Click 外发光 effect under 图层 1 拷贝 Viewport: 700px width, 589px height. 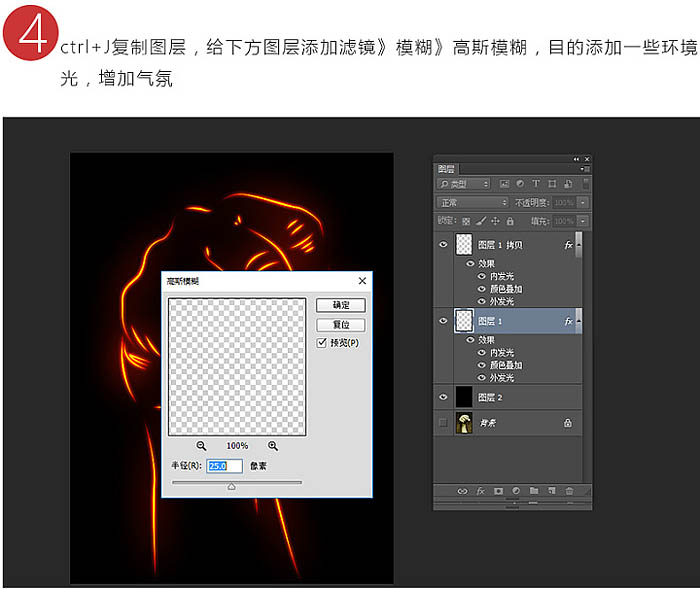pos(502,301)
